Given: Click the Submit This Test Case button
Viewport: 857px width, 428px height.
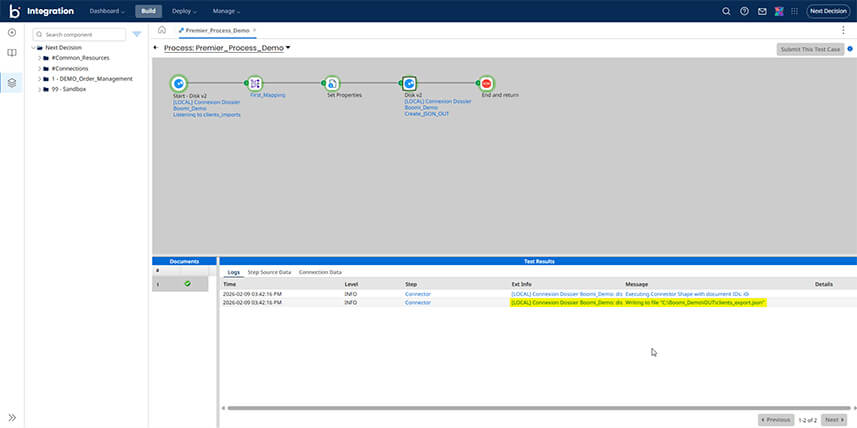Looking at the screenshot, I should pyautogui.click(x=809, y=49).
